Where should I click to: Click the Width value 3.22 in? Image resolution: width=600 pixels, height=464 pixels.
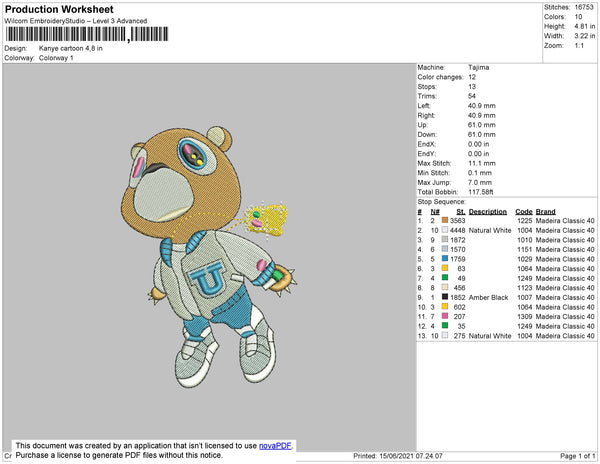coord(585,36)
